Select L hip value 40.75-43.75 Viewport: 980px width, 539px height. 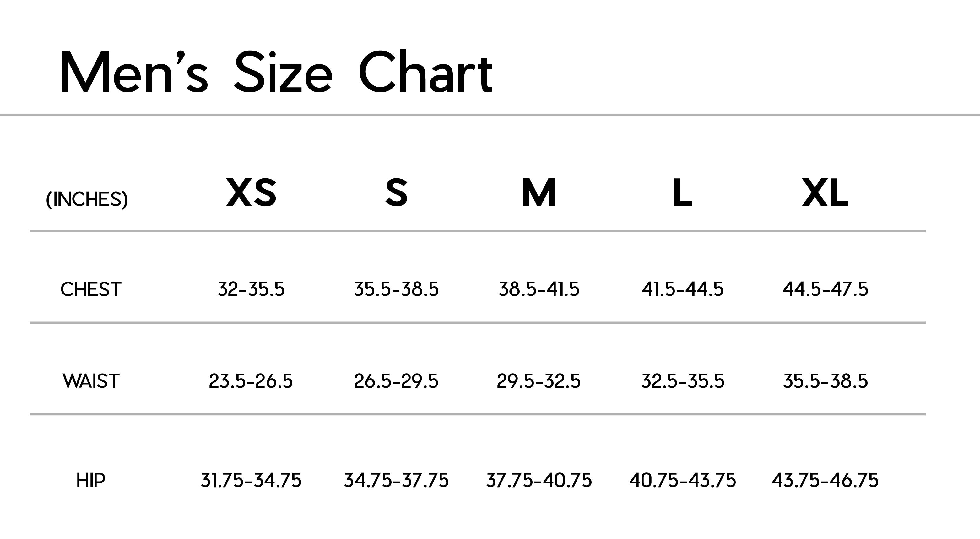click(683, 480)
